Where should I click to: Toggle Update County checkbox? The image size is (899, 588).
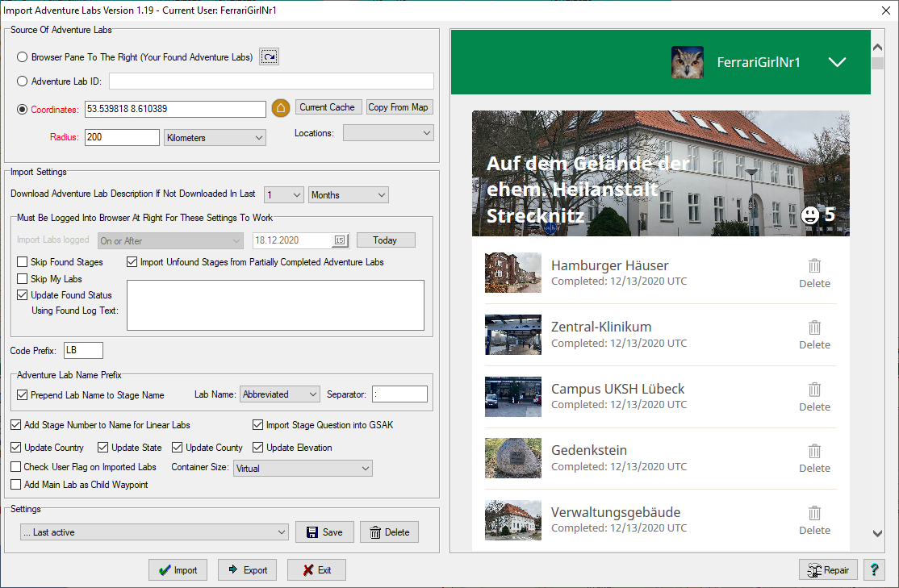click(178, 447)
